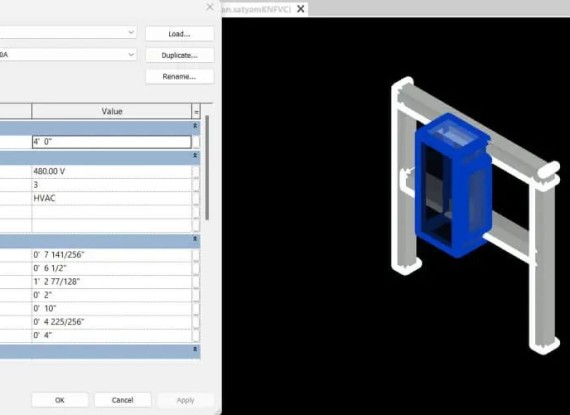Collapse the section above 0' 7 141/256" row
The height and width of the screenshot is (415, 570).
point(195,239)
